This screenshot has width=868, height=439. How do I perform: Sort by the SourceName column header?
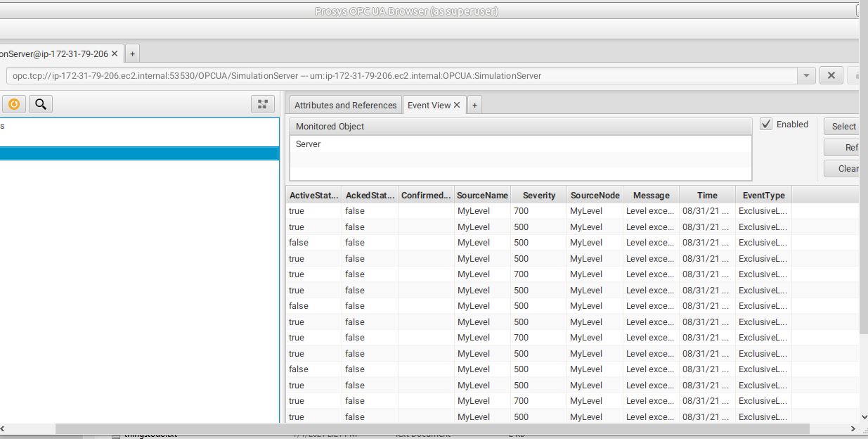pyautogui.click(x=482, y=196)
